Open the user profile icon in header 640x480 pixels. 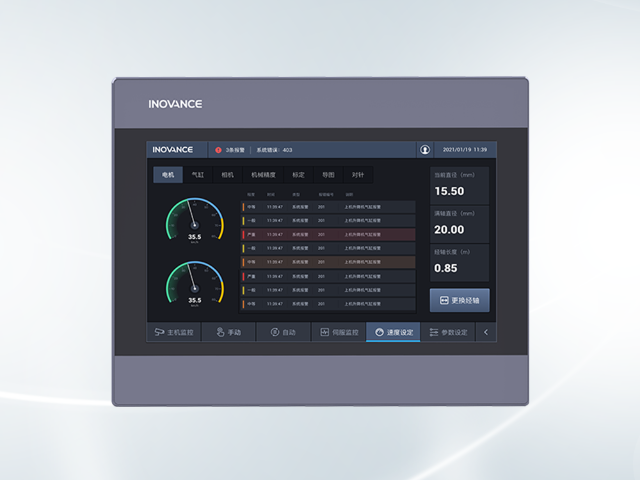(x=425, y=150)
